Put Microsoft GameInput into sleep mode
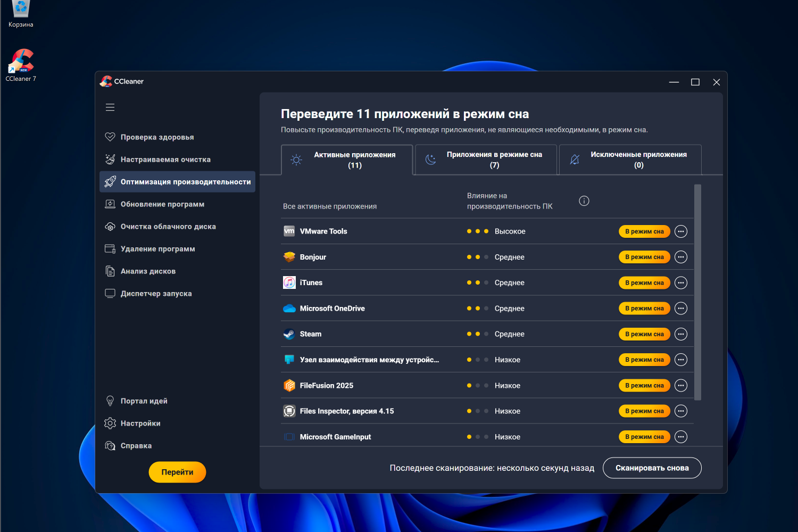This screenshot has width=798, height=532. click(x=644, y=437)
